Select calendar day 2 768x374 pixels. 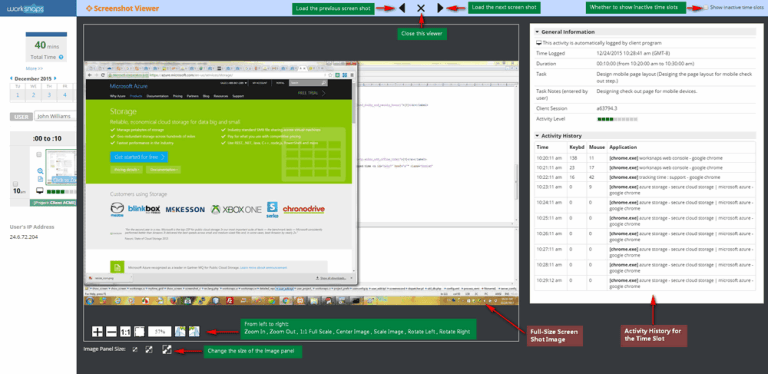34,95
